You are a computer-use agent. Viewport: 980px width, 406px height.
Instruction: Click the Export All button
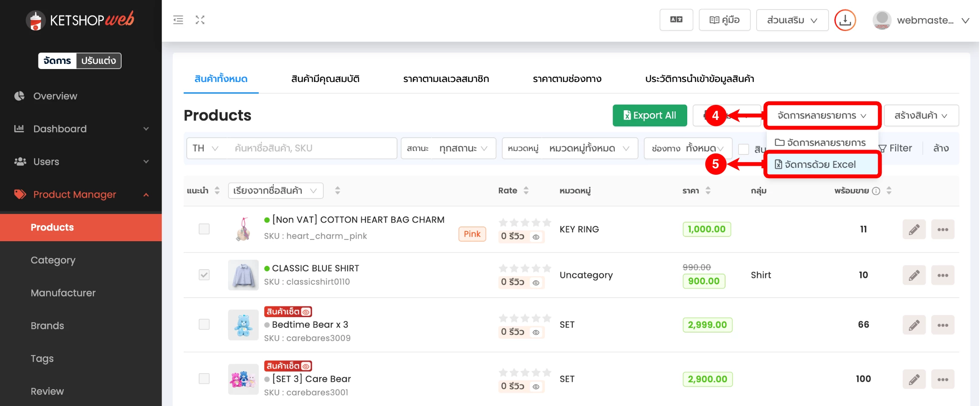(649, 116)
